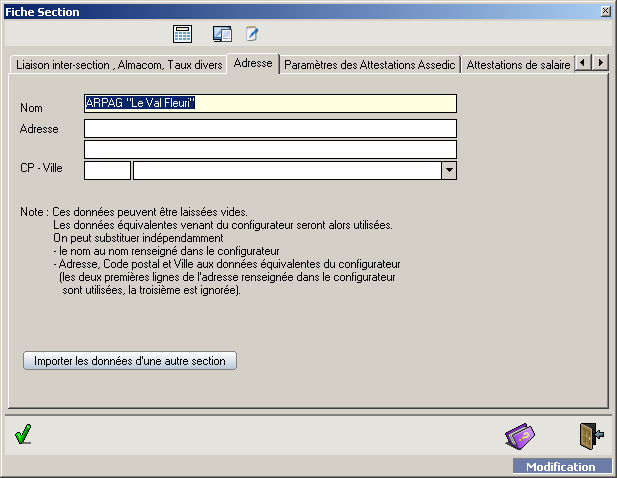
Task: Open the Attestations de salaire tab
Action: click(518, 64)
